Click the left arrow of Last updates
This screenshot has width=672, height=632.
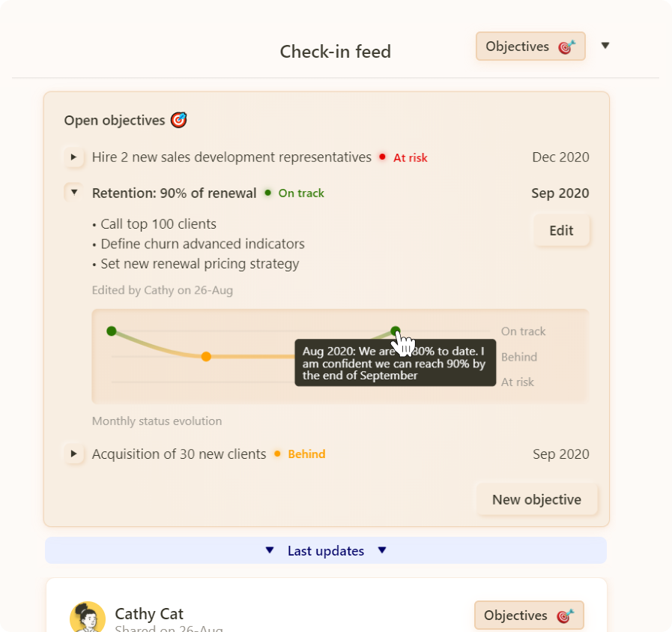pyautogui.click(x=270, y=551)
